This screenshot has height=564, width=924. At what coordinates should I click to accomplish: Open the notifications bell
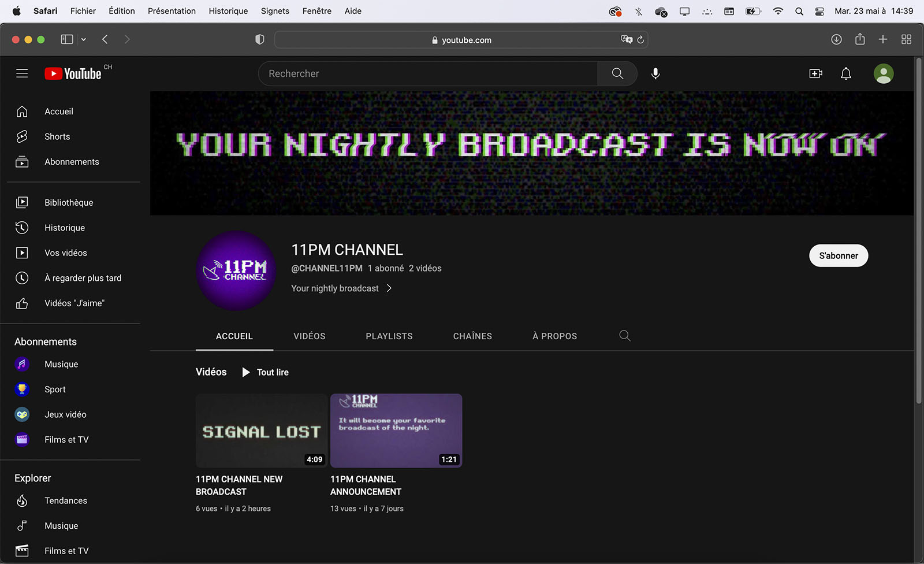coord(845,73)
